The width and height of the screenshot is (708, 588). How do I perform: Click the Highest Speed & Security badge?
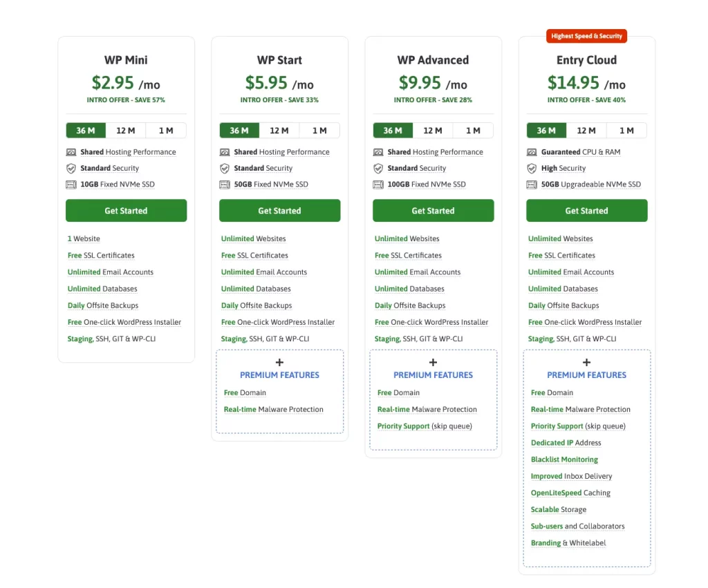586,36
